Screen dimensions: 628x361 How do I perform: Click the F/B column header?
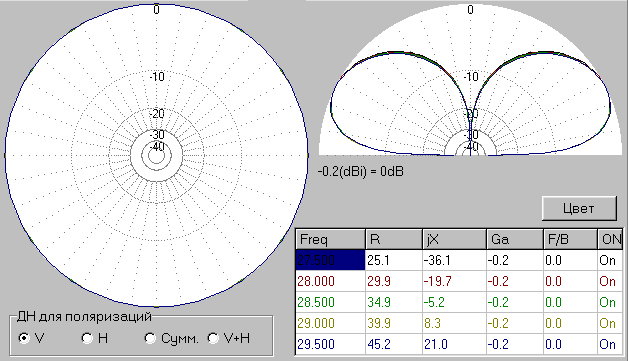570,239
